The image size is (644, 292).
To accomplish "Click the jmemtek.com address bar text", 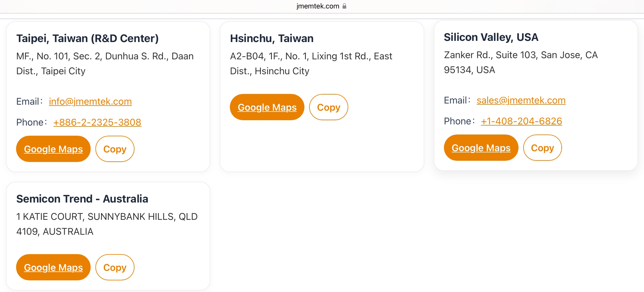I will pyautogui.click(x=318, y=6).
